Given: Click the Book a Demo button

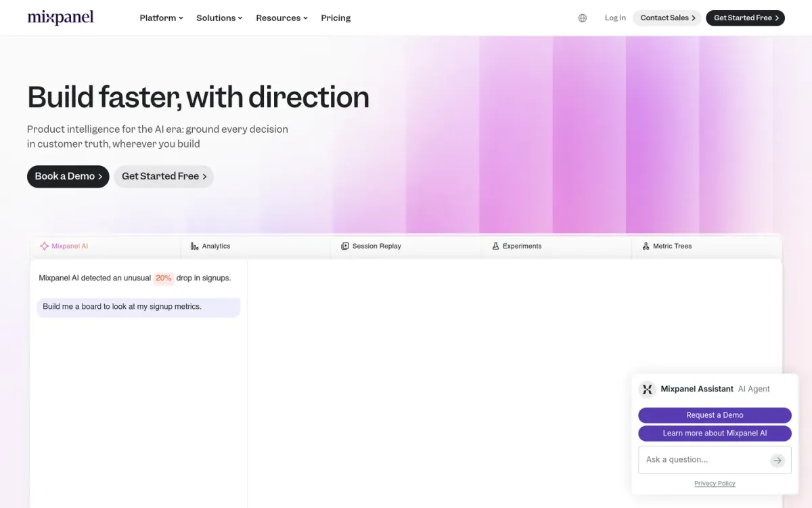Looking at the screenshot, I should [68, 176].
